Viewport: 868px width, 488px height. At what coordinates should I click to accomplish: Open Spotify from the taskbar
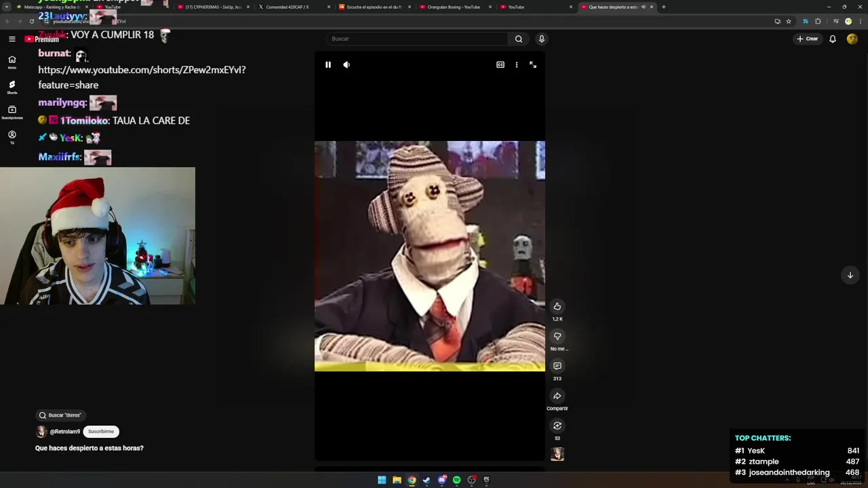(x=457, y=480)
